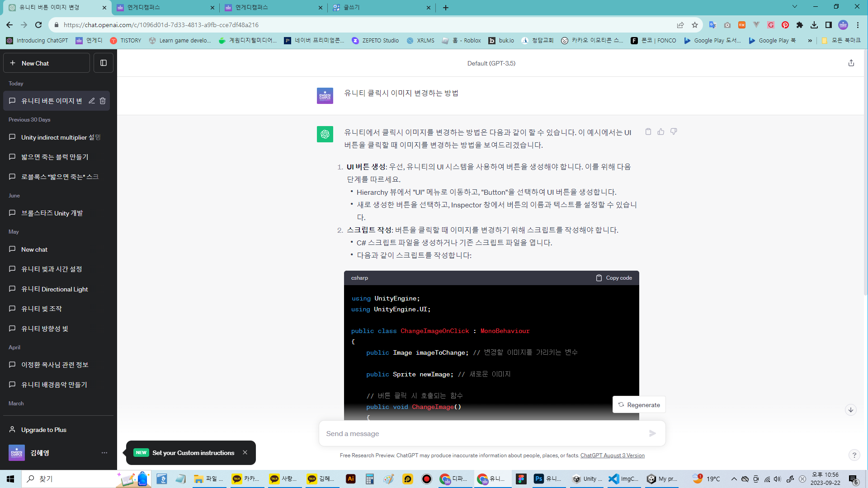Dismiss the Custom instructions notification
Viewport: 868px width, 488px height.
245,452
